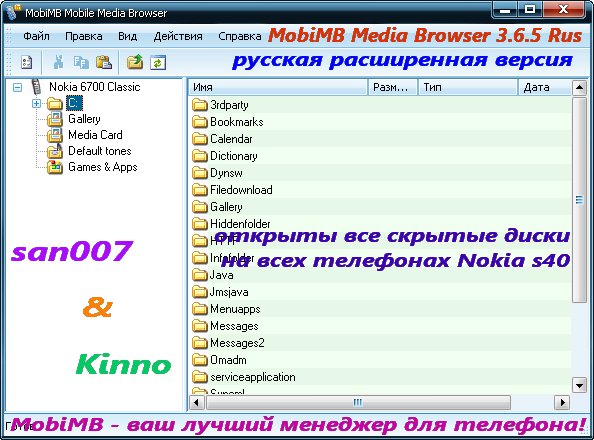594x440 pixels.
Task: Click the Games & Apps icon in tree
Action: 55,167
